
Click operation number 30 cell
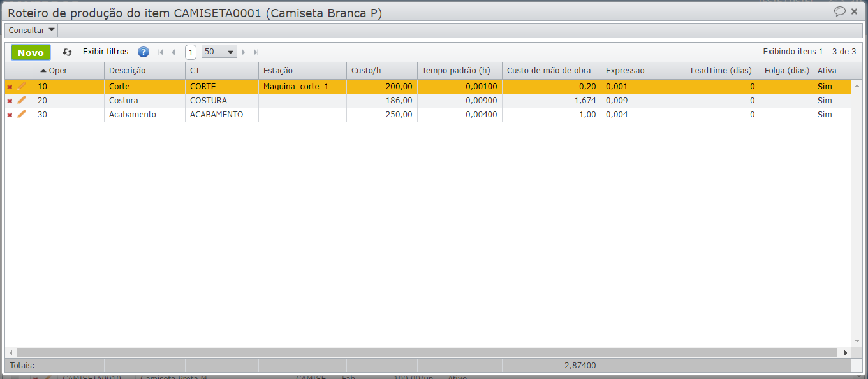pos(68,115)
